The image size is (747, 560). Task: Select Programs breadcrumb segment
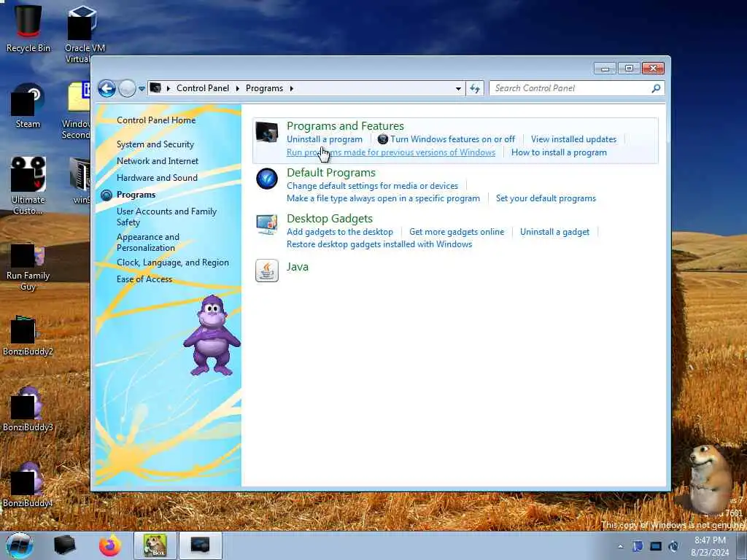[264, 88]
